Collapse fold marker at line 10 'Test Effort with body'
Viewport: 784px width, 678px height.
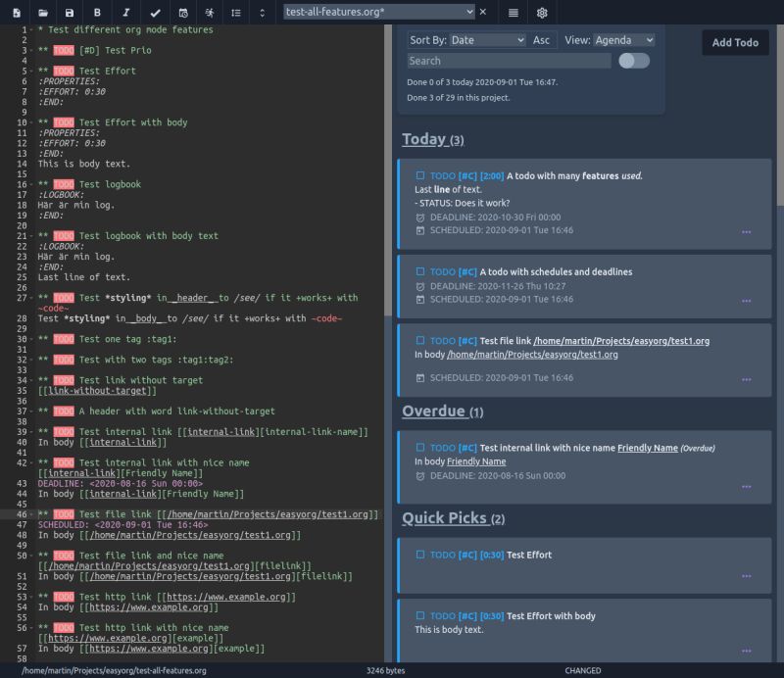point(31,122)
